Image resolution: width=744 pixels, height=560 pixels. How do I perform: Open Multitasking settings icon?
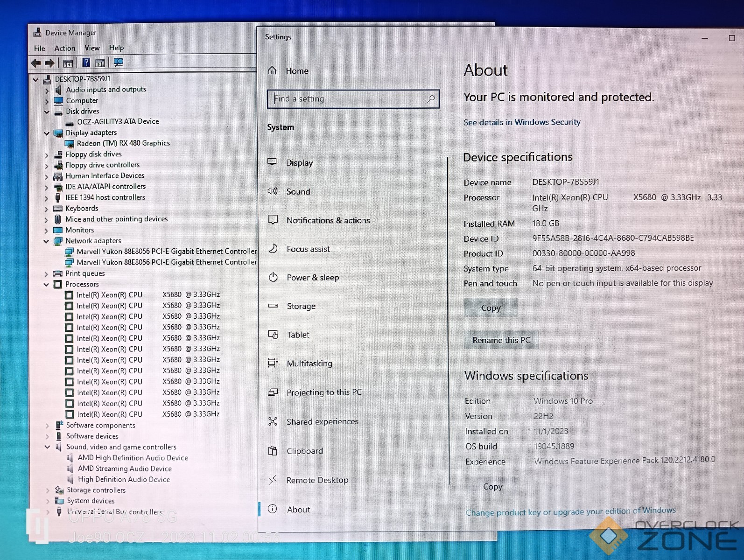click(273, 363)
